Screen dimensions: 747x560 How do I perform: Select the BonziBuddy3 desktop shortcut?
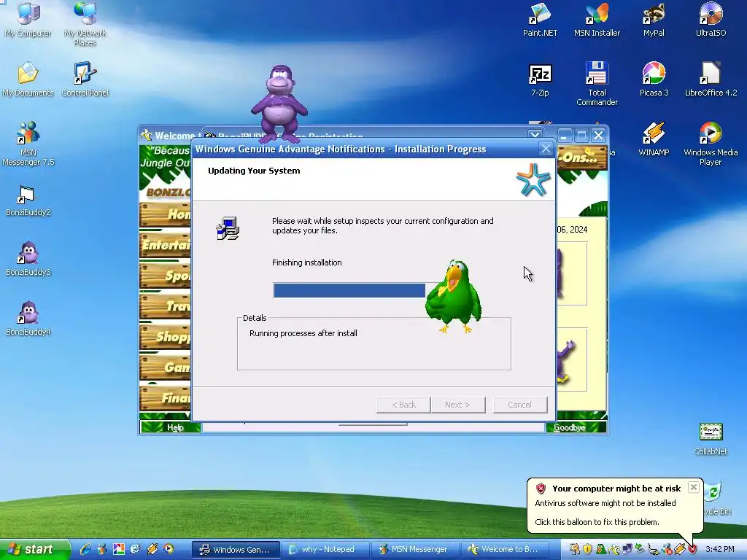[x=28, y=259]
